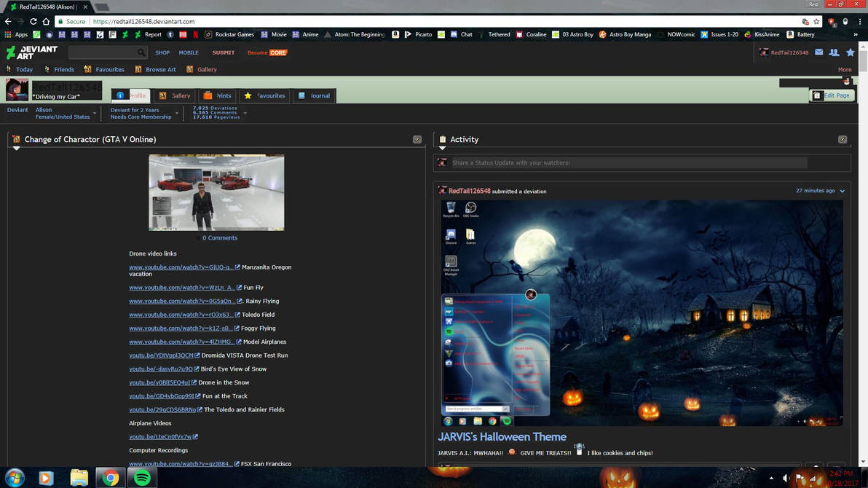Click MOBILE in DeviantArt header
The height and width of the screenshot is (488, 868).
coord(189,52)
